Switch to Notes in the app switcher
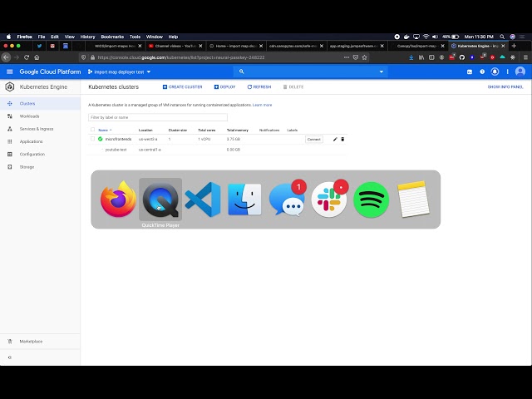The image size is (532, 399). coord(413,199)
